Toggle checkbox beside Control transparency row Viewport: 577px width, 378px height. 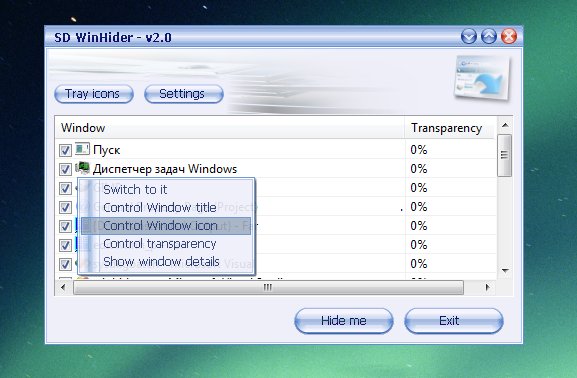[65, 245]
